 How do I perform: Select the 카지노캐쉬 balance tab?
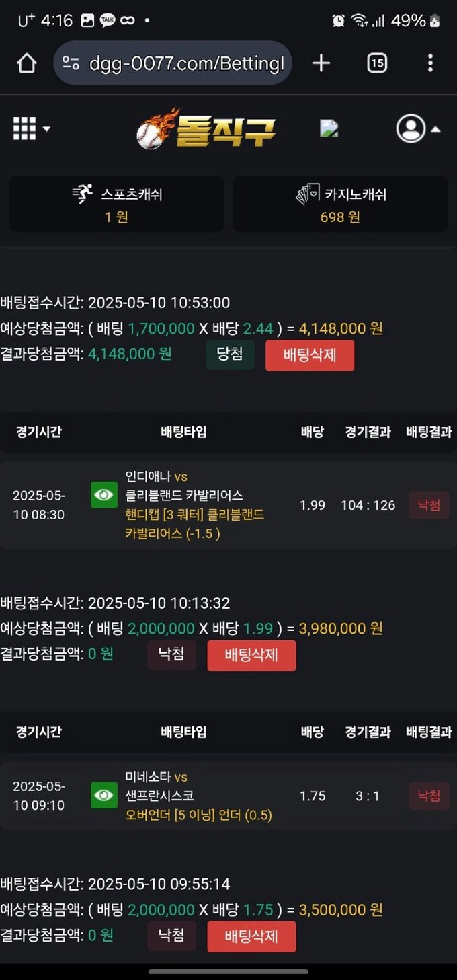[x=340, y=204]
